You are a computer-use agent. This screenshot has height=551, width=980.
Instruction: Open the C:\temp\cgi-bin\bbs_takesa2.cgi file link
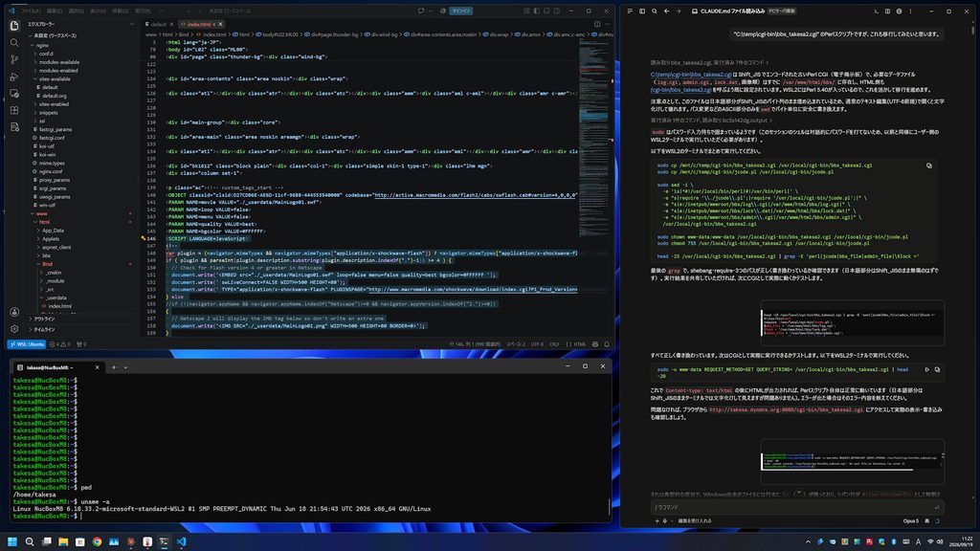691,75
